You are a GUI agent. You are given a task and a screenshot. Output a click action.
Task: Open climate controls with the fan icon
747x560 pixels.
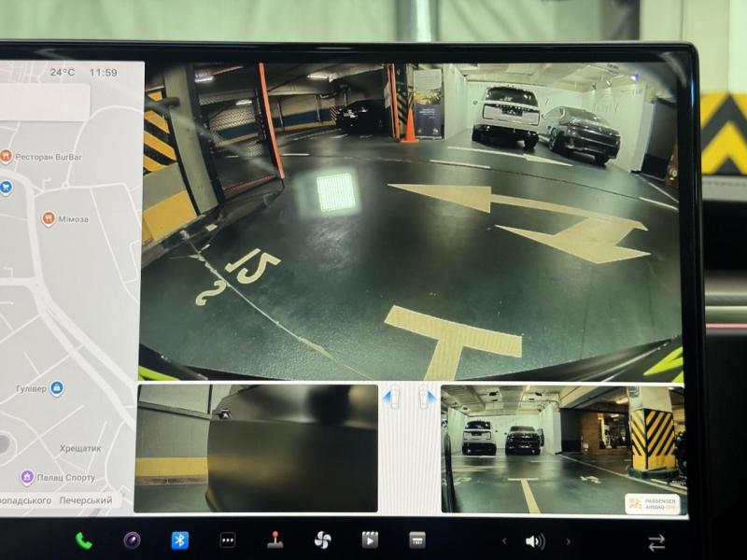click(322, 539)
